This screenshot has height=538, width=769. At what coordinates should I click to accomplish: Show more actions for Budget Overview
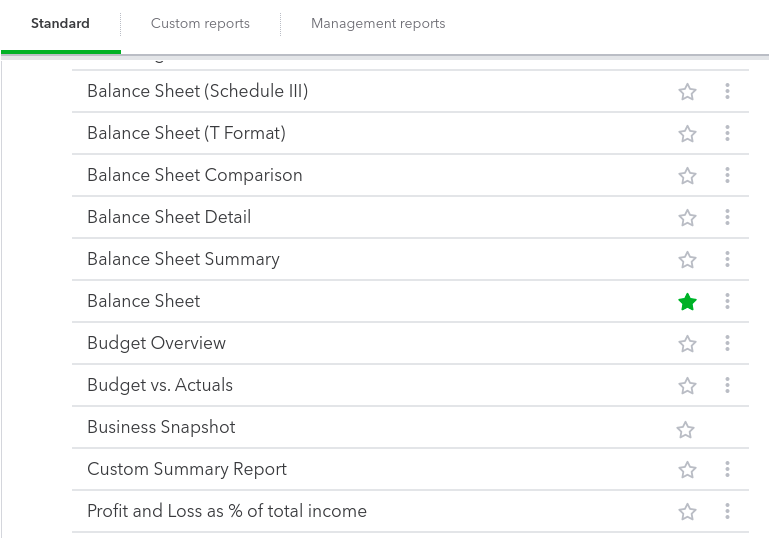pyautogui.click(x=727, y=344)
